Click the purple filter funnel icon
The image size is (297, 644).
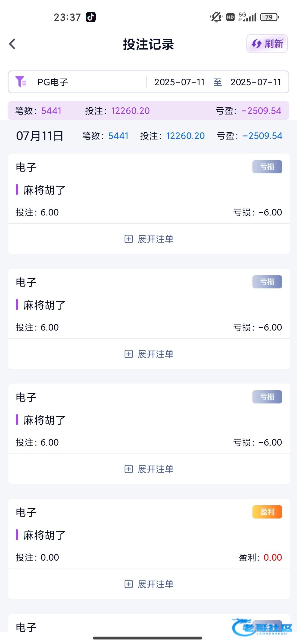click(x=21, y=82)
